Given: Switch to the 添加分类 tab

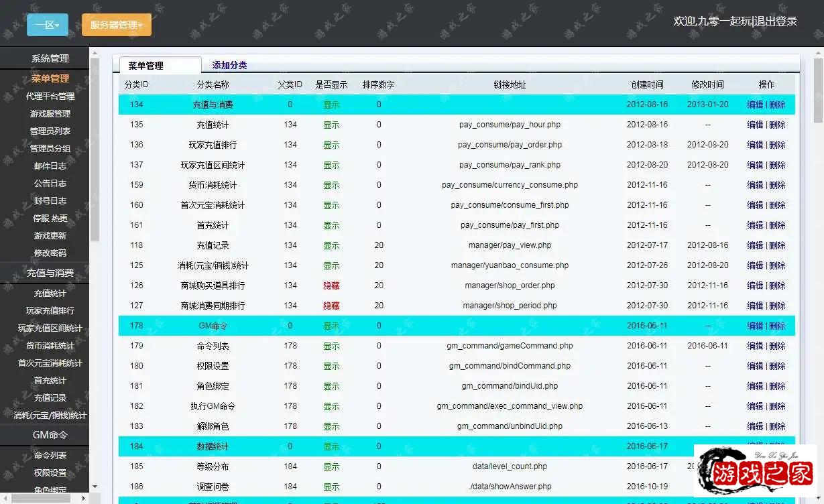Looking at the screenshot, I should click(229, 65).
